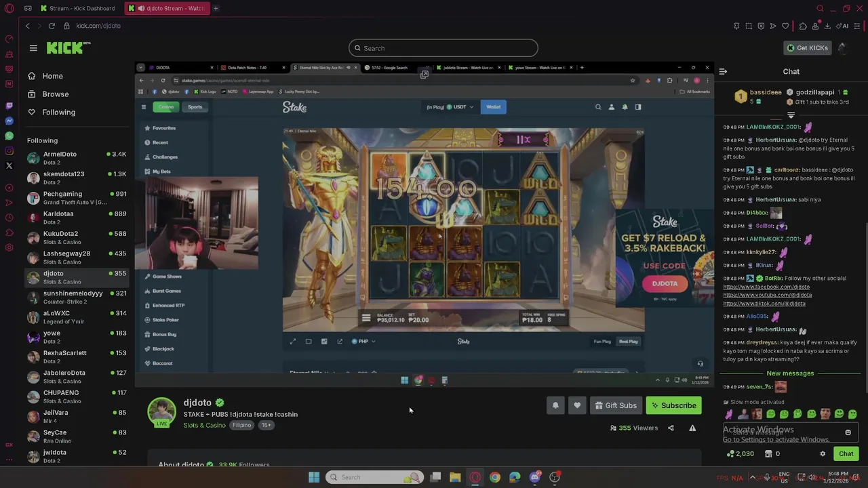Open the Opera pin toolbar icon
Image resolution: width=868 pixels, height=488 pixels.
tap(736, 26)
